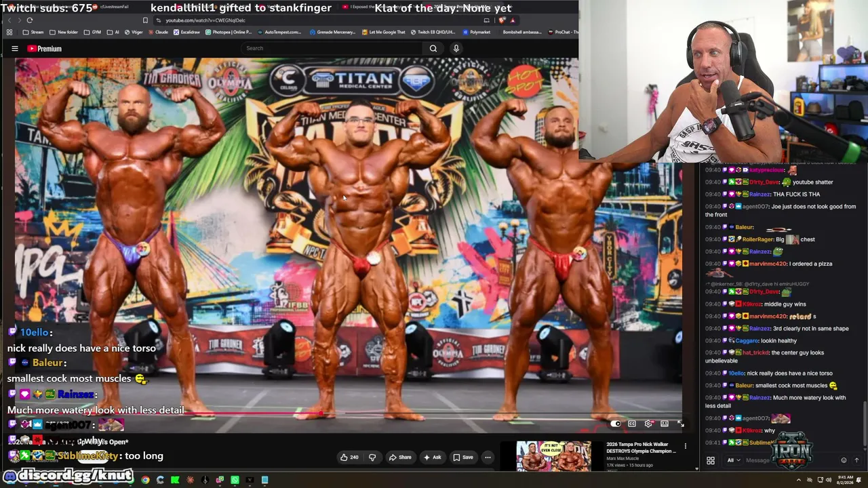Send the chat message with the arrow

click(x=856, y=460)
